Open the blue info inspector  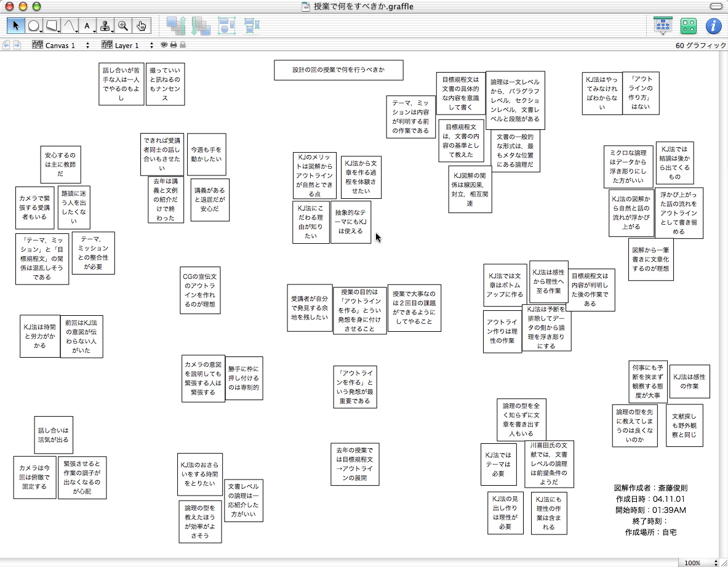tap(713, 26)
